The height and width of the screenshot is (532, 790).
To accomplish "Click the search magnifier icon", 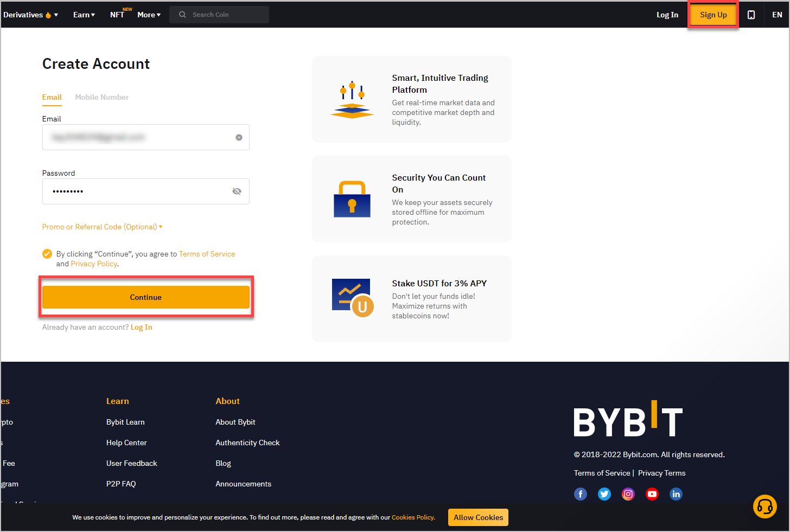I will (182, 15).
